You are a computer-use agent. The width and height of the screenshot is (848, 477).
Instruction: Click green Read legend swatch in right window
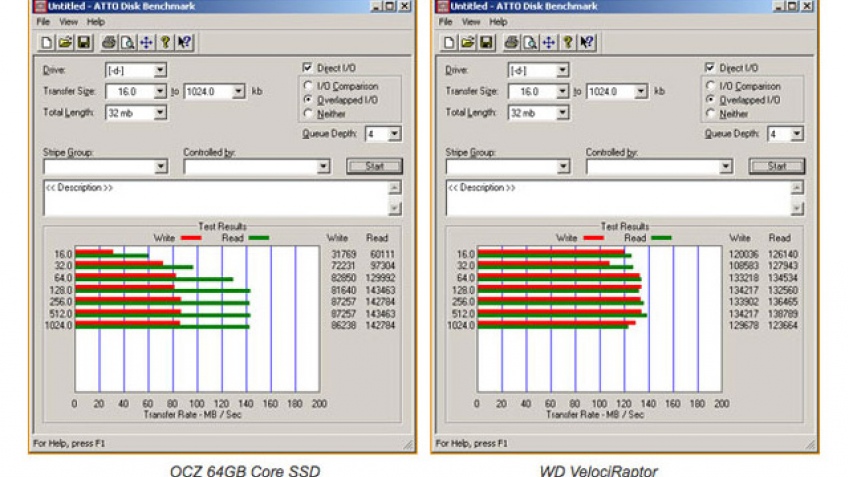point(661,238)
